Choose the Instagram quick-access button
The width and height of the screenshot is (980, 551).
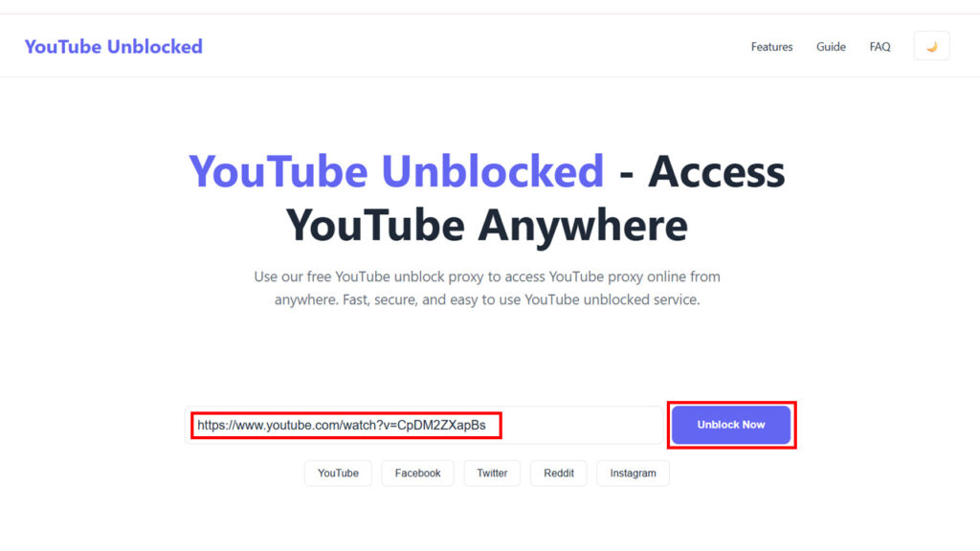[633, 473]
